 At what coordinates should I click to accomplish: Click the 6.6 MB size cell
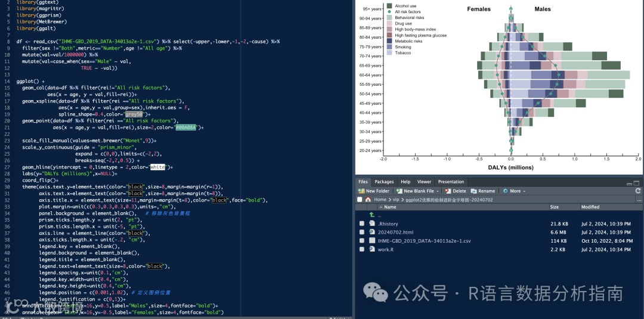tap(558, 233)
